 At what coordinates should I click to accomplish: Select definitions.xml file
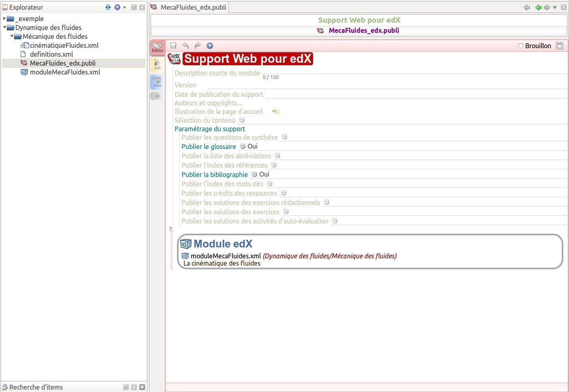click(51, 54)
